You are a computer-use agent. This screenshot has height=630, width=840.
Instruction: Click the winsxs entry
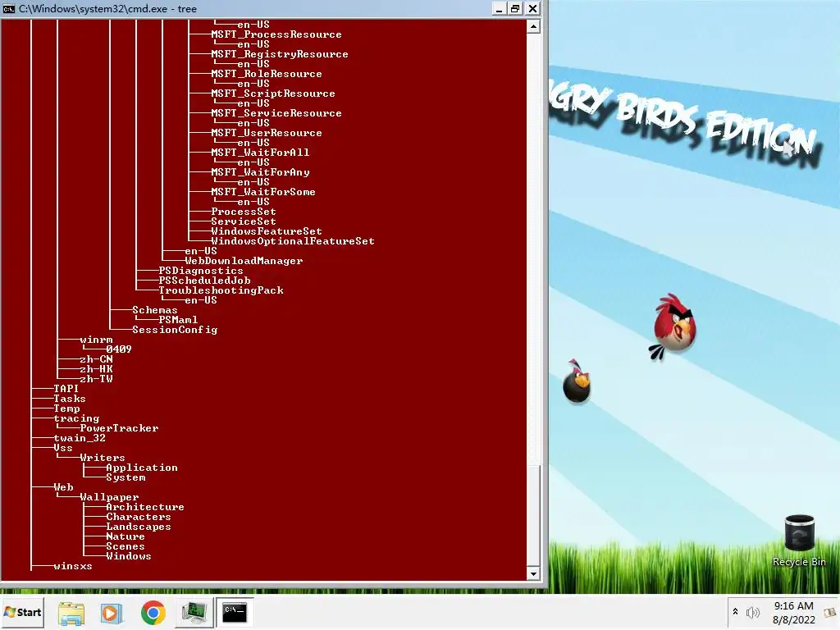click(73, 566)
